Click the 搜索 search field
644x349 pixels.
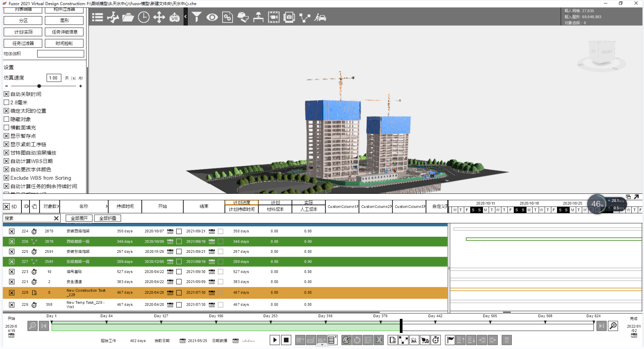point(28,218)
